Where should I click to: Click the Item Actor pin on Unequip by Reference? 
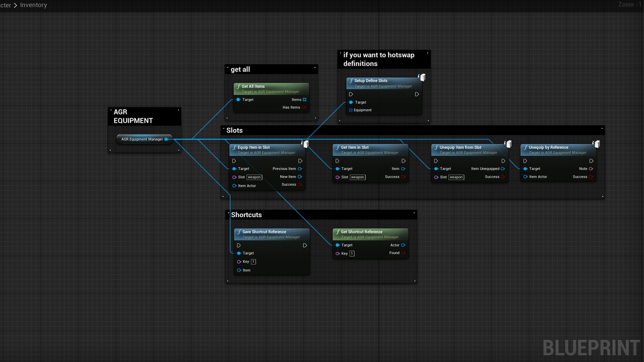point(525,177)
